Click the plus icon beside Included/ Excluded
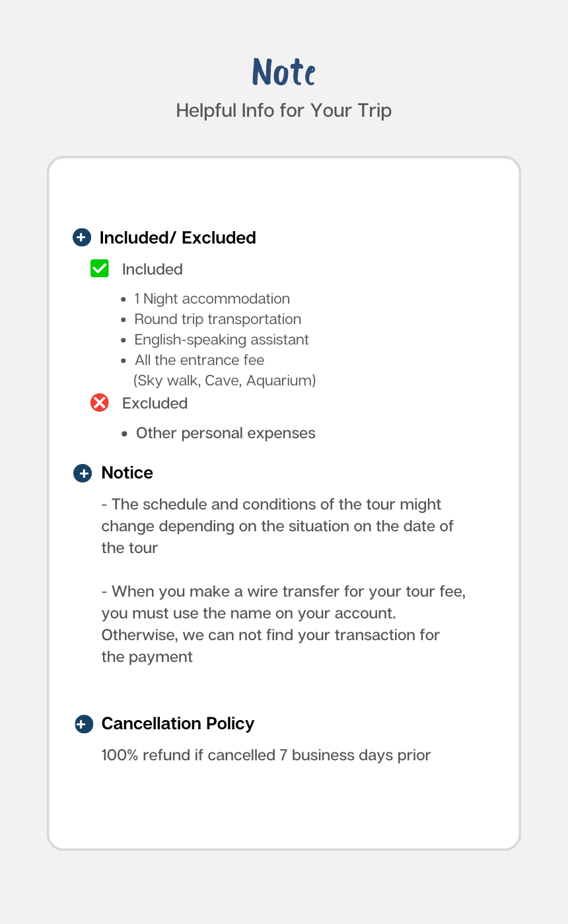 coord(81,238)
